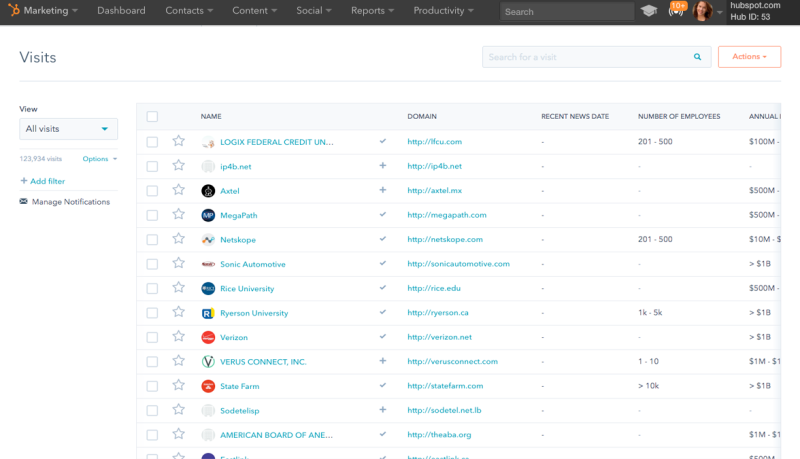This screenshot has width=800, height=459.
Task: Click the checkmark icon for Netskope
Action: tap(383, 239)
